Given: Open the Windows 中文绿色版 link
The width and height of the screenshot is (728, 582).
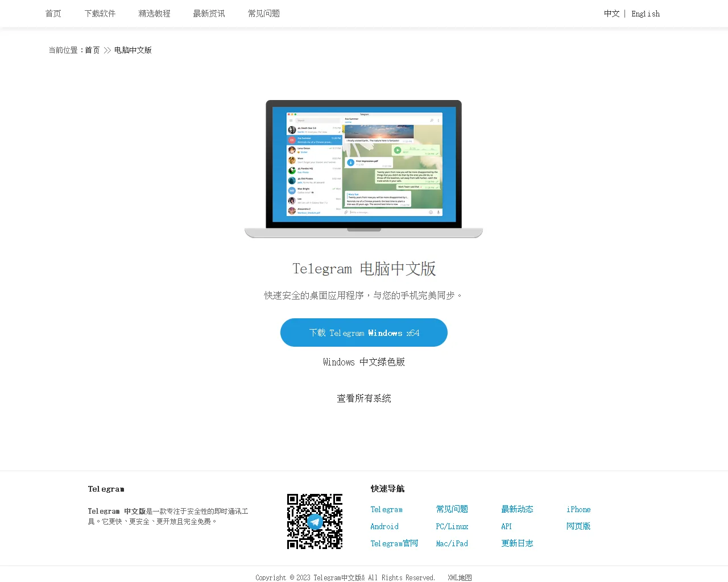Looking at the screenshot, I should tap(364, 362).
